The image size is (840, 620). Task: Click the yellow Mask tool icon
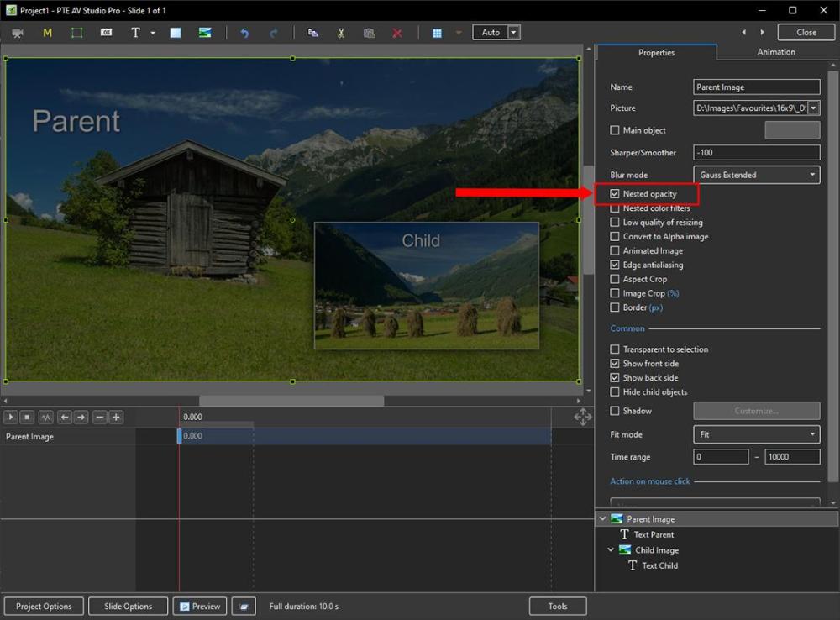47,33
